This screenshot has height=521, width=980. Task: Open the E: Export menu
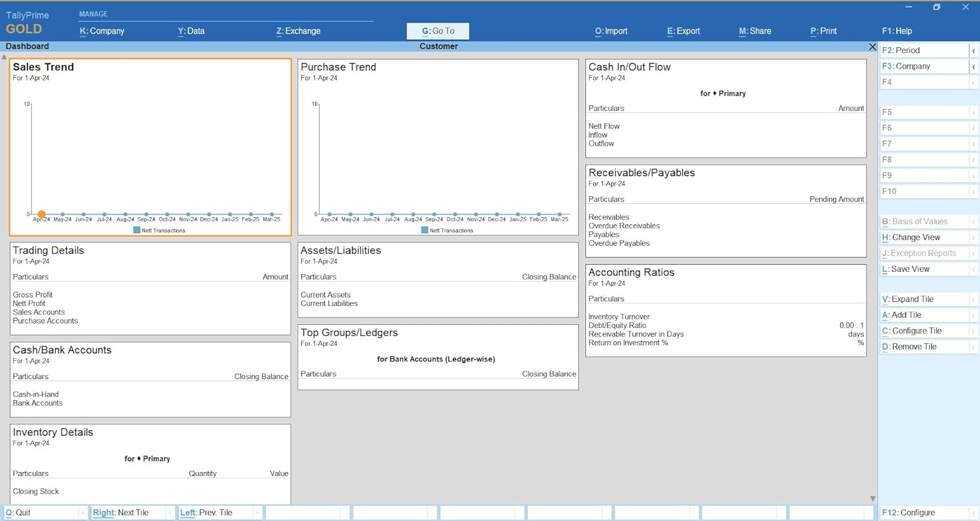(683, 31)
